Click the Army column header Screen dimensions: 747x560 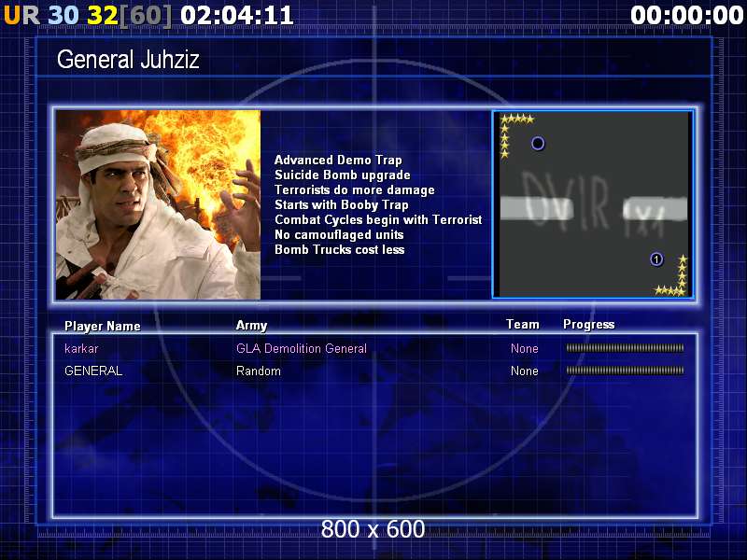click(x=251, y=326)
